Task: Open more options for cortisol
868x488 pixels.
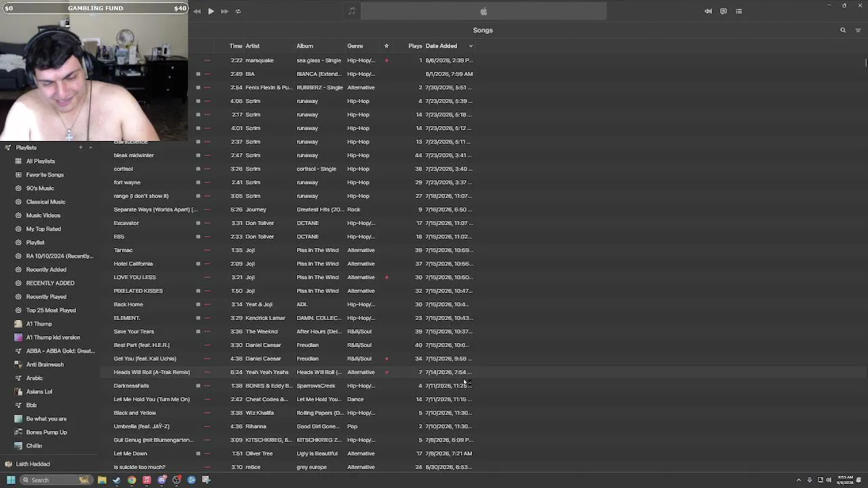Action: pyautogui.click(x=207, y=169)
